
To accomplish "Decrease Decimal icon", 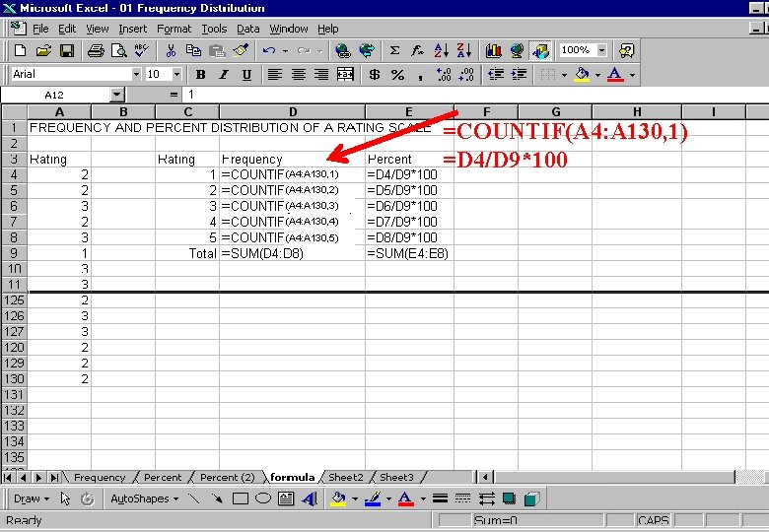I will click(466, 75).
